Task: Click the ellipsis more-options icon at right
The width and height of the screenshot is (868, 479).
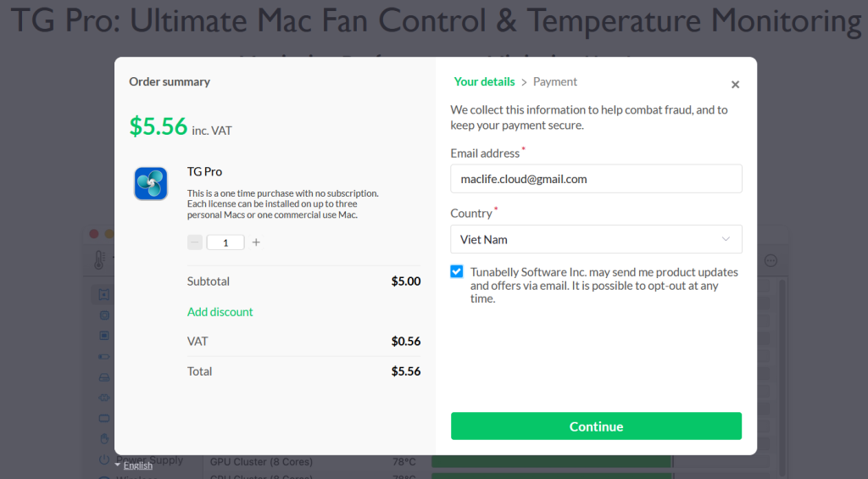Action: (771, 261)
